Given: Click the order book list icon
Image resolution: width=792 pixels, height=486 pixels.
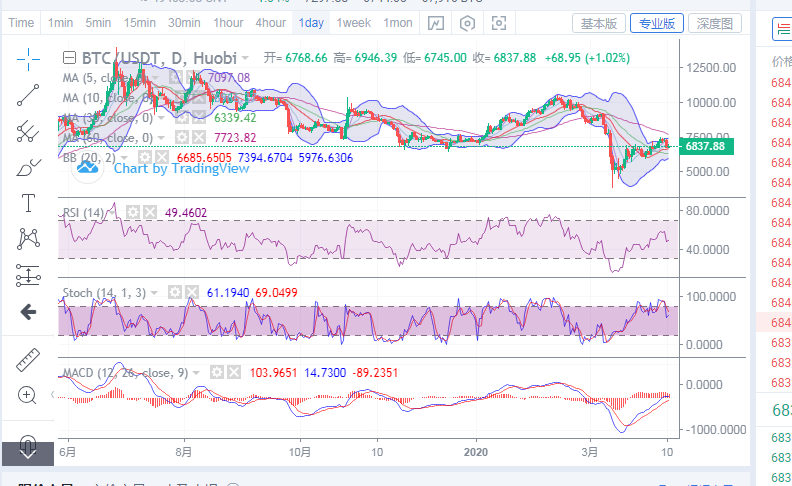Looking at the screenshot, I should pyautogui.click(x=782, y=29).
